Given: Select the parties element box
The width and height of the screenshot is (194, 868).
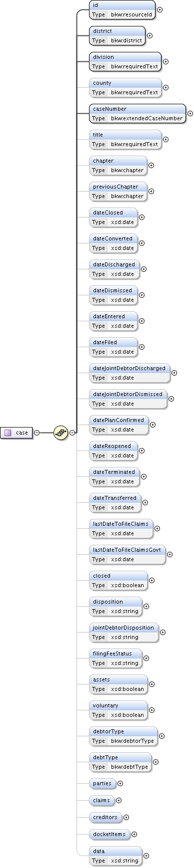Looking at the screenshot, I should point(102,783).
